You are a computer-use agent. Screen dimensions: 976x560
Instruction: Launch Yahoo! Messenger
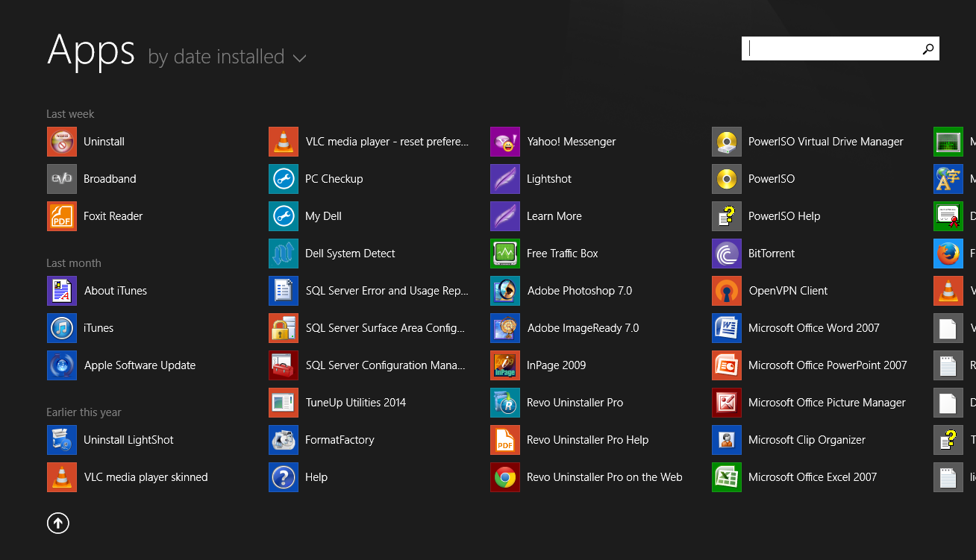554,142
